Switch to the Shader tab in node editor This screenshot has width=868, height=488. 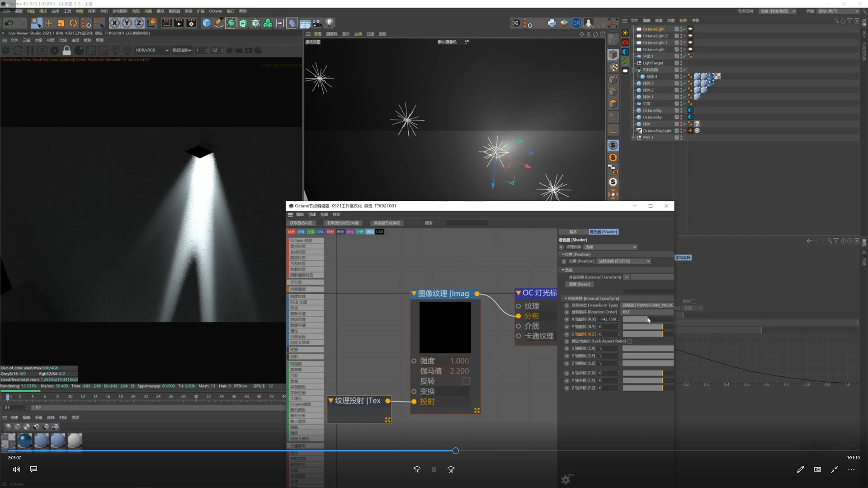point(603,232)
